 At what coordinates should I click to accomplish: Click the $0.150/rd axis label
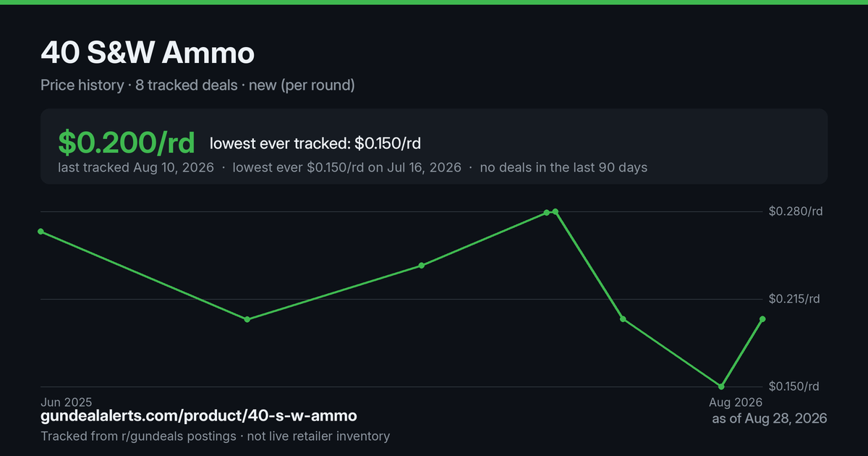796,386
